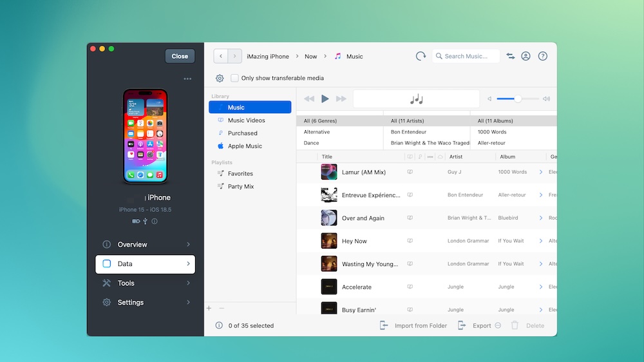This screenshot has height=362, width=644.
Task: Click the info icon beside selection count
Action: point(219,325)
